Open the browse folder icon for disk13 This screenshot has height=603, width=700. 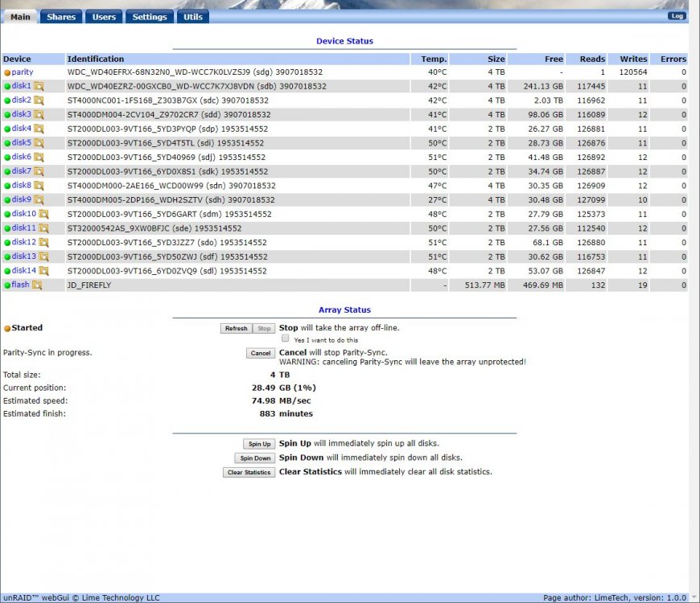click(x=43, y=257)
